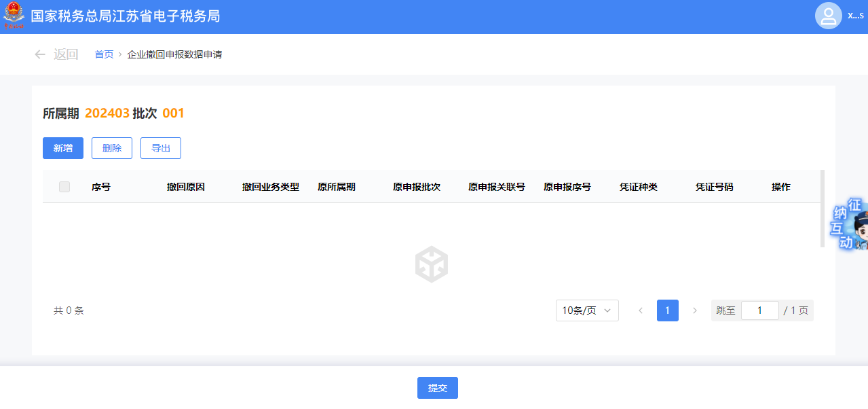
Task: Click the 跳至 page number input field
Action: (x=759, y=310)
